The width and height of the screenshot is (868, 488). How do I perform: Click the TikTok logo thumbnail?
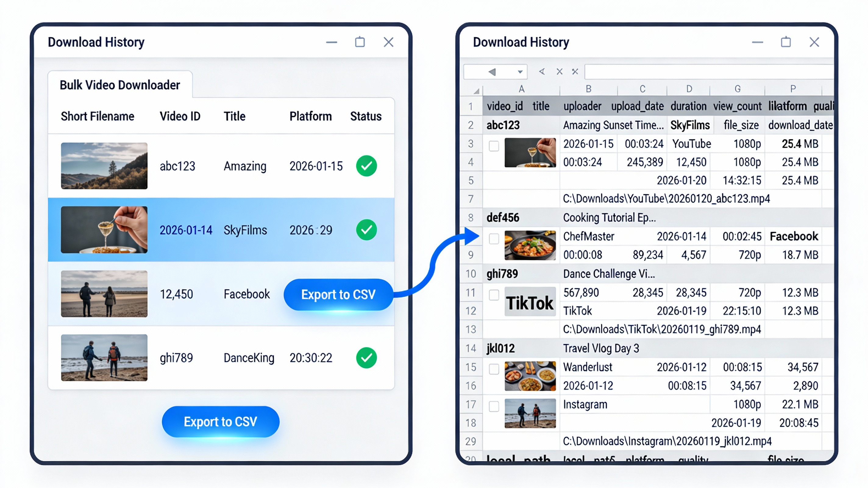(x=530, y=302)
